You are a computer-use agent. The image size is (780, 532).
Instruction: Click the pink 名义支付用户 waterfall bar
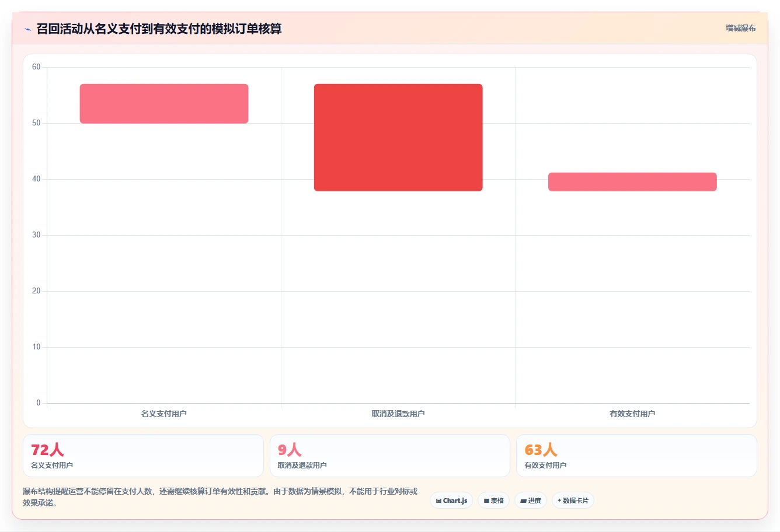(x=164, y=104)
